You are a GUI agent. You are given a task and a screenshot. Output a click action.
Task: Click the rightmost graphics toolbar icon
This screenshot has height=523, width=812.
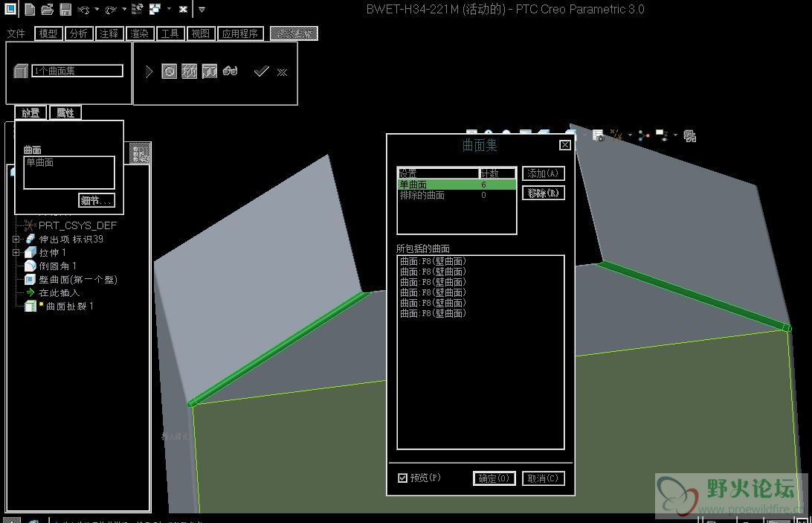coord(689,136)
